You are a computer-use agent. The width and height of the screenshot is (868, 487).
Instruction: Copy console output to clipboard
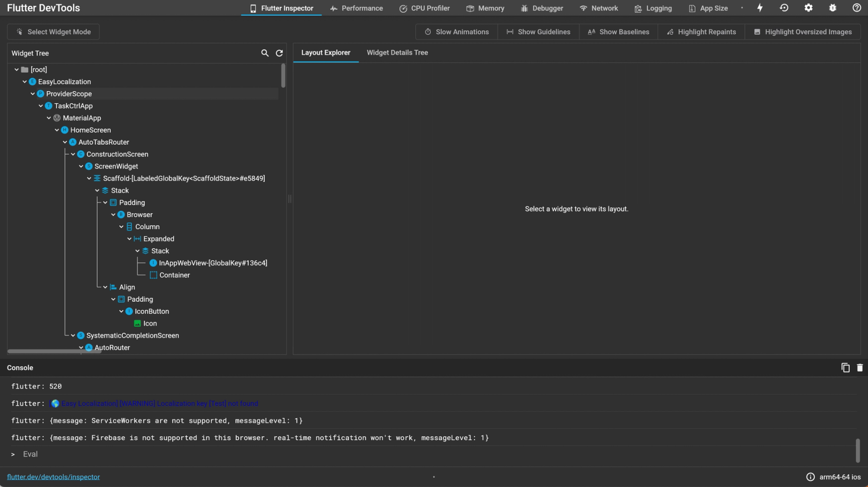(845, 368)
